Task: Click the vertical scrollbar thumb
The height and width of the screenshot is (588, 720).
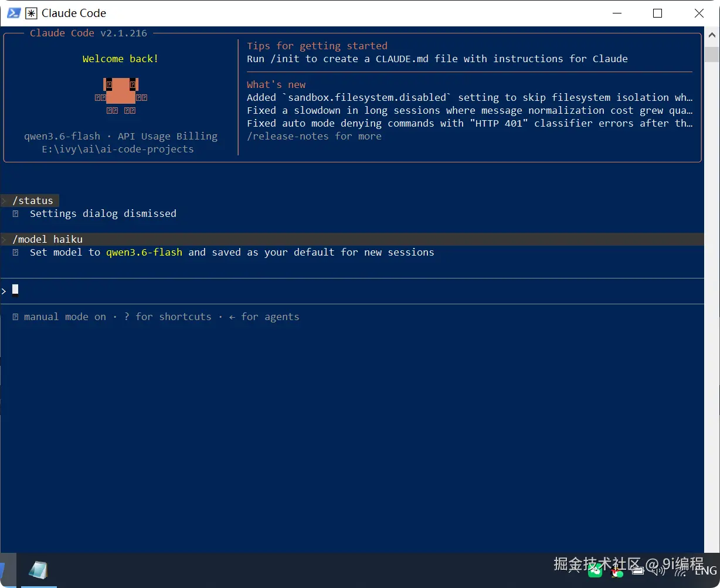Action: point(712,54)
